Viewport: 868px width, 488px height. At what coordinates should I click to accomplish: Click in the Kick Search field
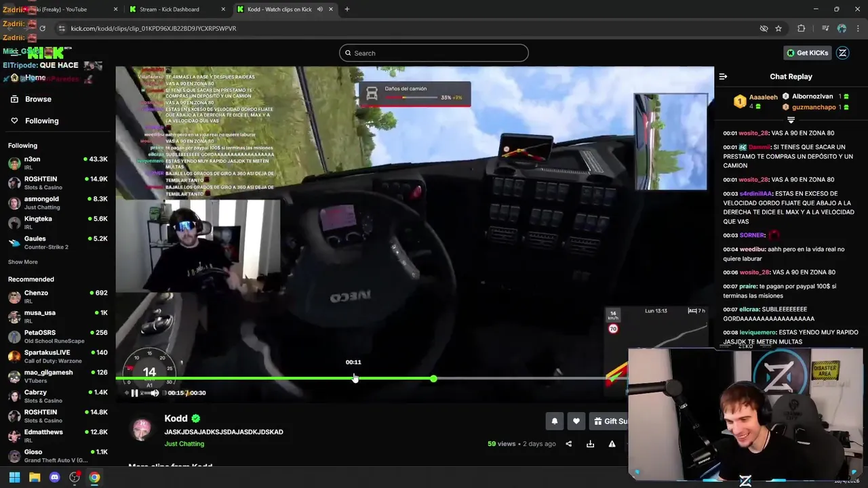(x=434, y=53)
